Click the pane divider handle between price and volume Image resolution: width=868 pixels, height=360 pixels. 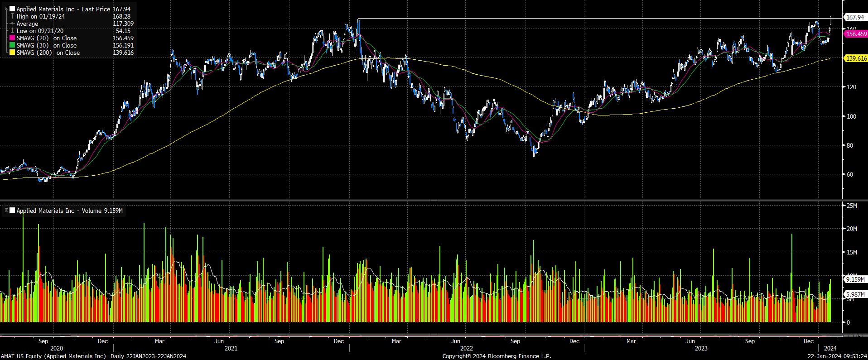coord(434,200)
